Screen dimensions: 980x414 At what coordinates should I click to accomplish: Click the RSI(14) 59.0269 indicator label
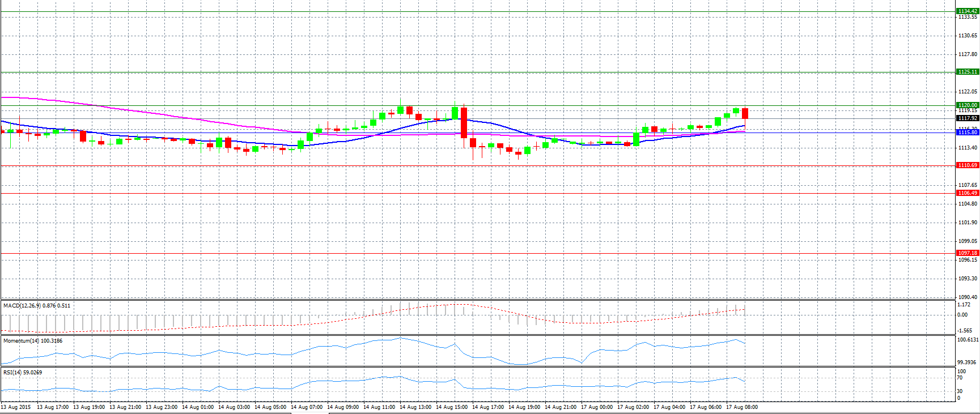click(x=23, y=373)
